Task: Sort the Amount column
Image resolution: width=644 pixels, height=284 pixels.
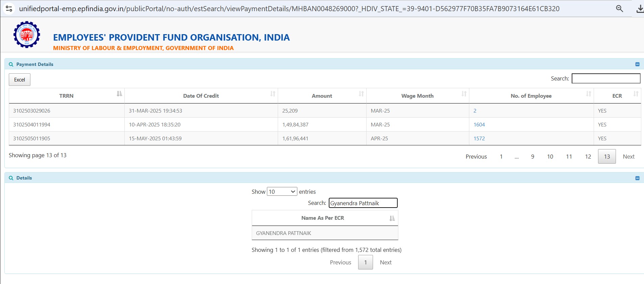Action: pos(361,94)
